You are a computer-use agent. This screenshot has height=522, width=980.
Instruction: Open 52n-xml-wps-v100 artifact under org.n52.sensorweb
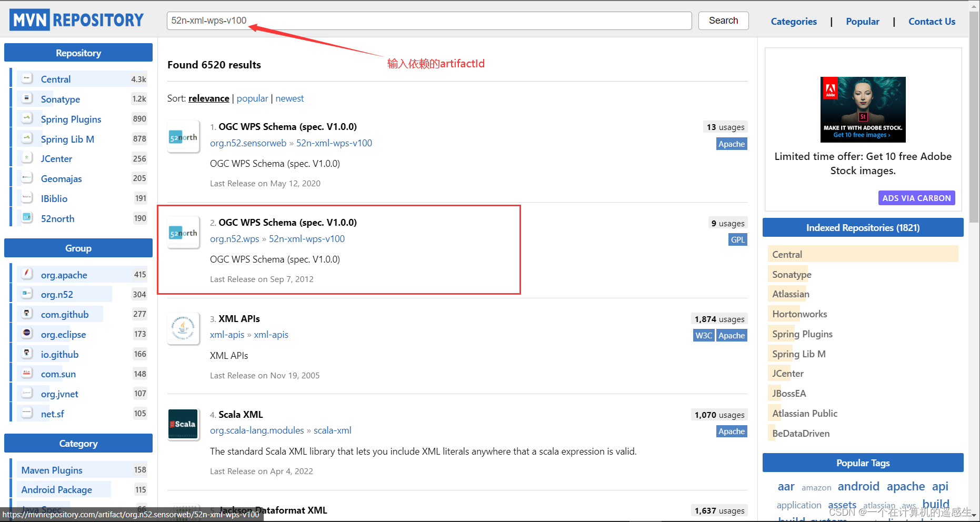click(334, 143)
